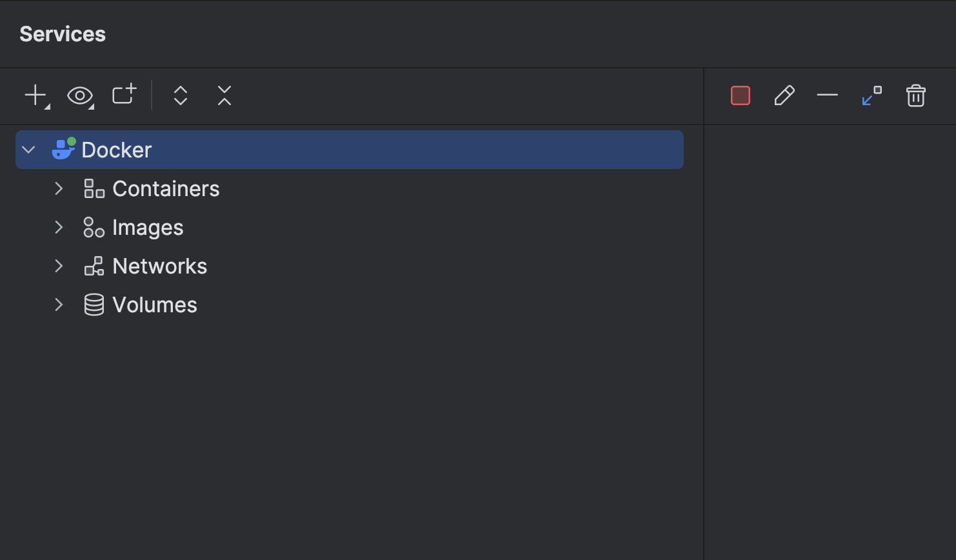Delete the Docker connection with trash icon
956x560 pixels.
coord(916,95)
